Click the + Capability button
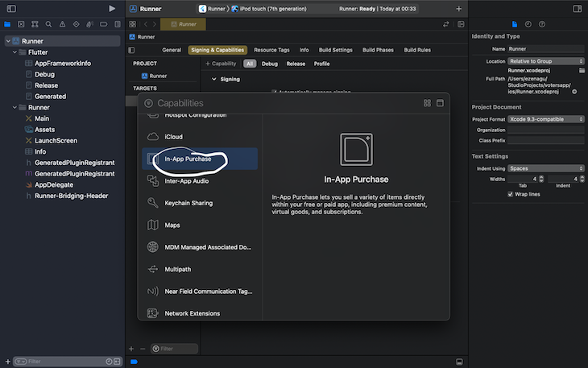This screenshot has width=588, height=368. 221,64
